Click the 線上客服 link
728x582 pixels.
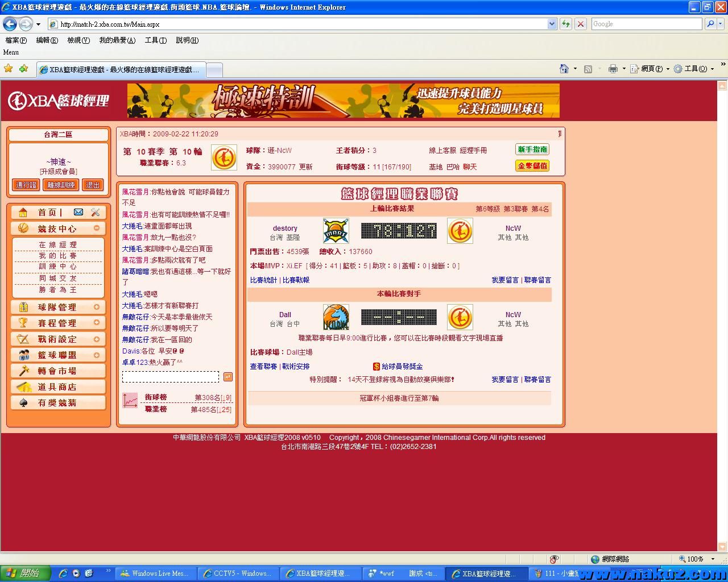[442, 151]
